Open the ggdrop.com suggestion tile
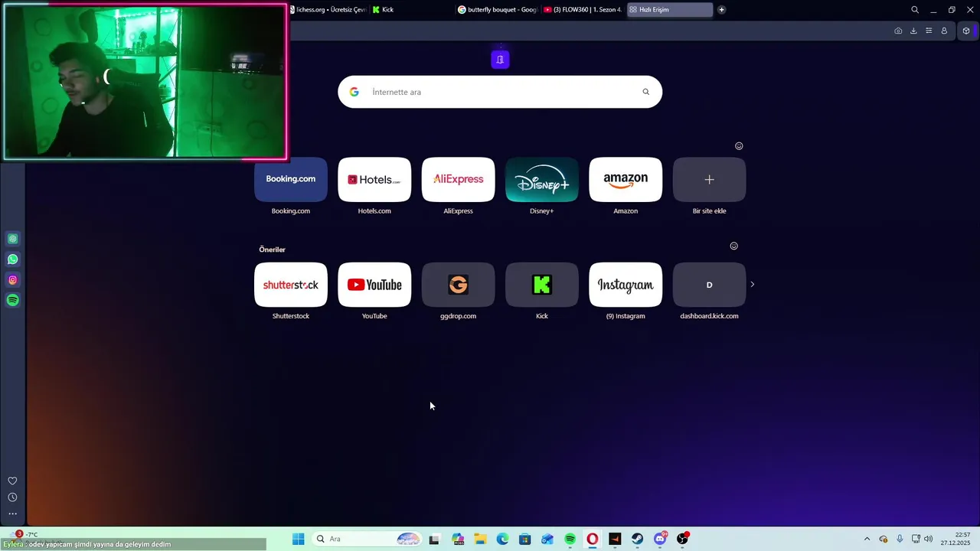This screenshot has width=980, height=551. [x=458, y=285]
